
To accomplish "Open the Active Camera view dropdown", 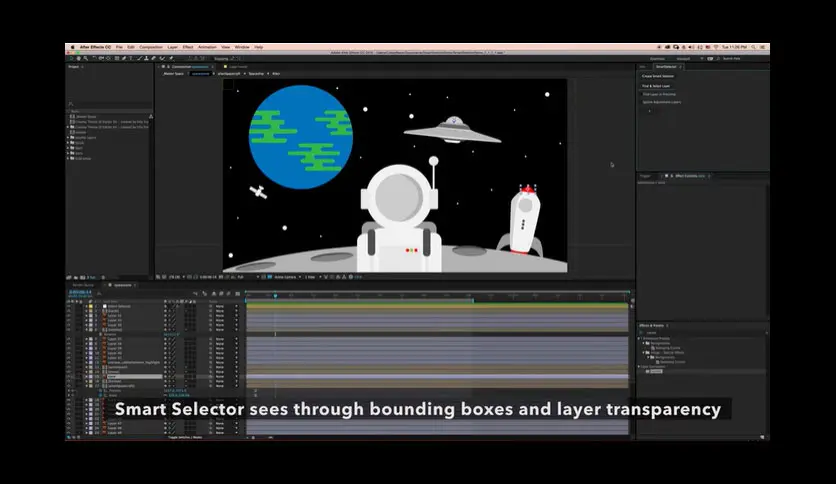I will 288,277.
